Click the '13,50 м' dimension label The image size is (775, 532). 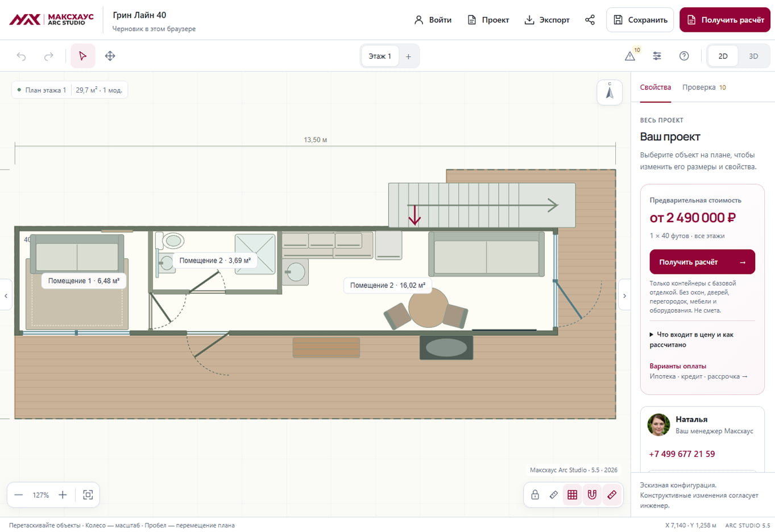[315, 140]
